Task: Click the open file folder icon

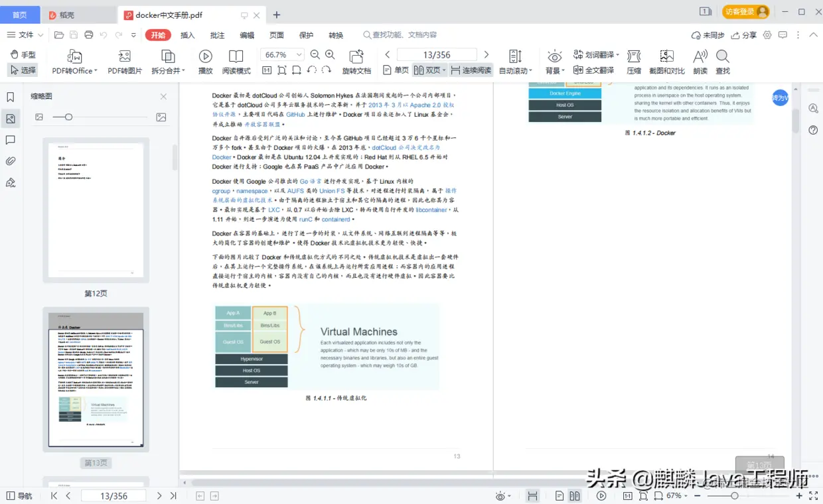Action: tap(59, 35)
